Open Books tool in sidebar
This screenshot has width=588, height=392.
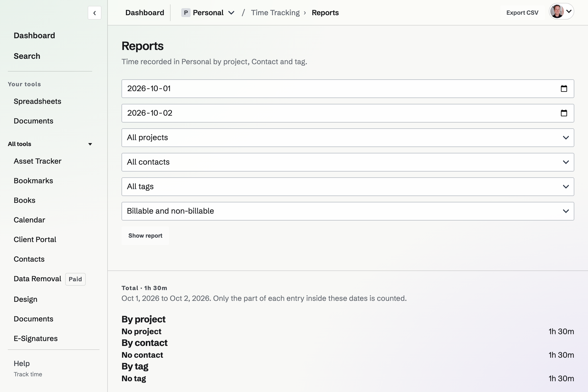coord(24,200)
